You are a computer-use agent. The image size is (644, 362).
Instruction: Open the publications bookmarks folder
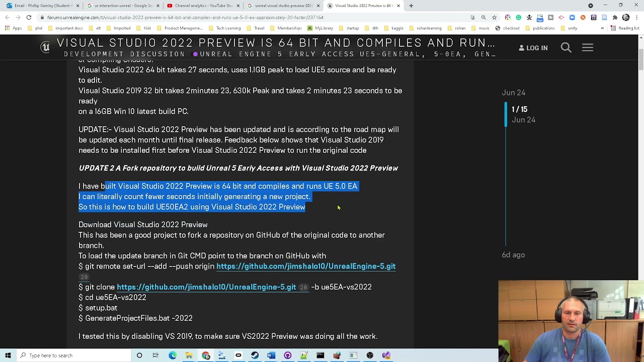[x=540, y=28]
